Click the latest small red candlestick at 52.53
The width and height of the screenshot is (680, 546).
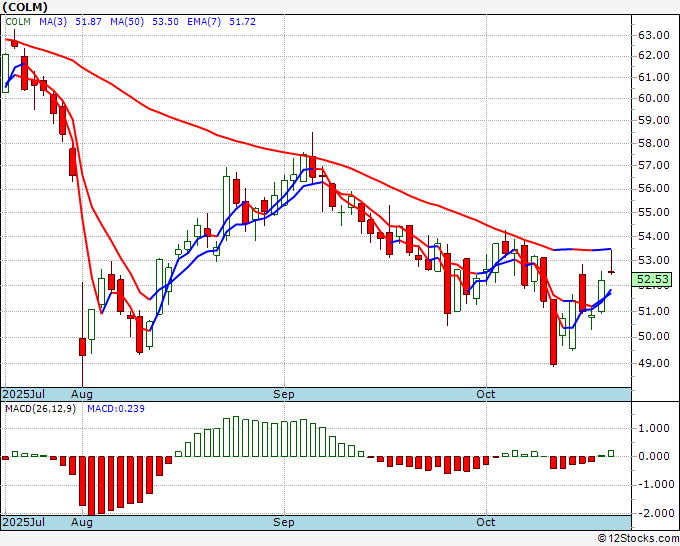point(611,272)
